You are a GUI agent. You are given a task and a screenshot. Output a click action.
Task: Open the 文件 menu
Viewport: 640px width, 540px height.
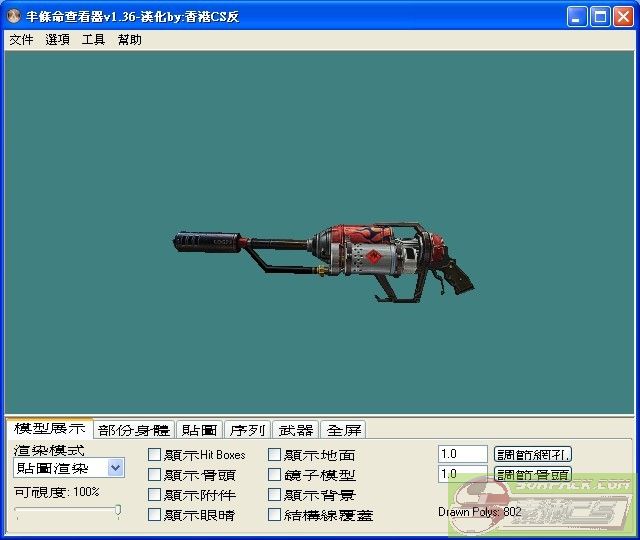[21, 40]
